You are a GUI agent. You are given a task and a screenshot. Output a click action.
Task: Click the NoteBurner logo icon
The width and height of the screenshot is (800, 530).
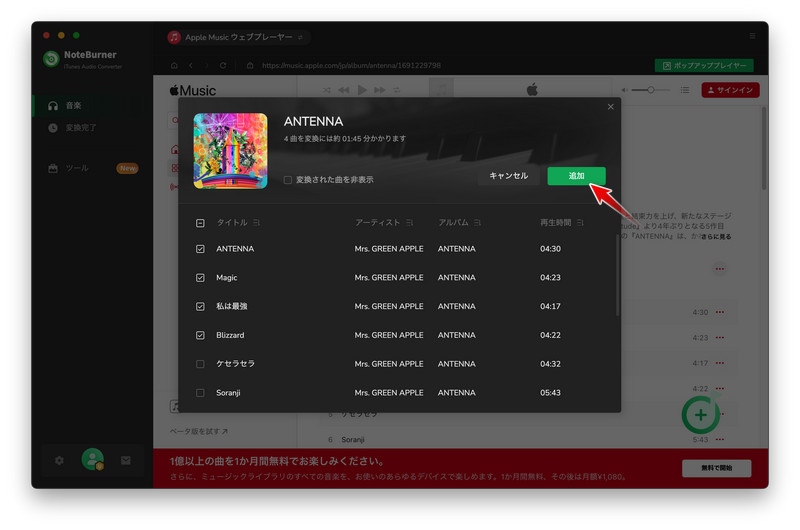tap(51, 59)
